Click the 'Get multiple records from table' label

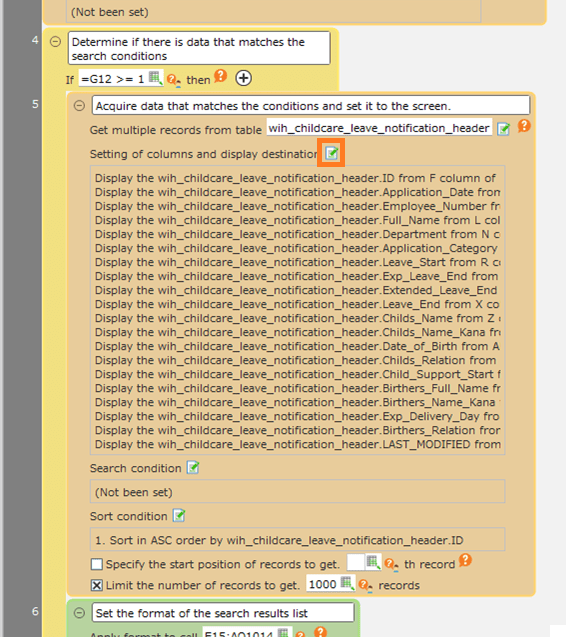(x=176, y=130)
